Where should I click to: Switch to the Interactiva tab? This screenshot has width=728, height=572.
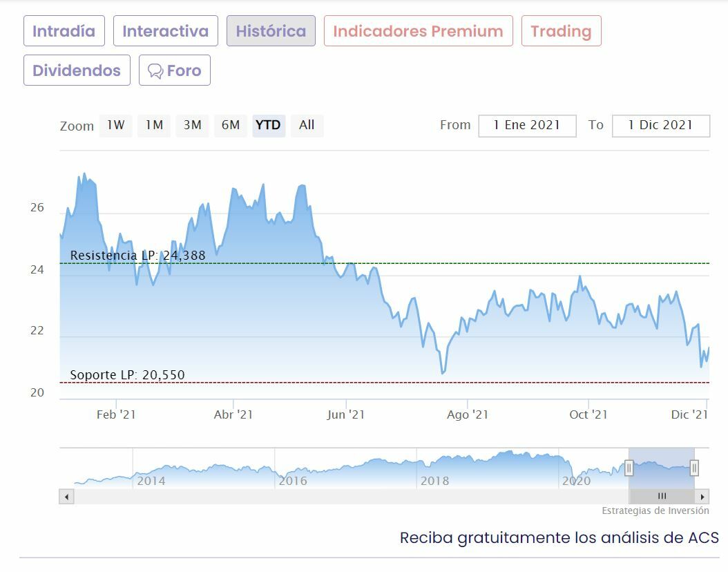point(165,31)
